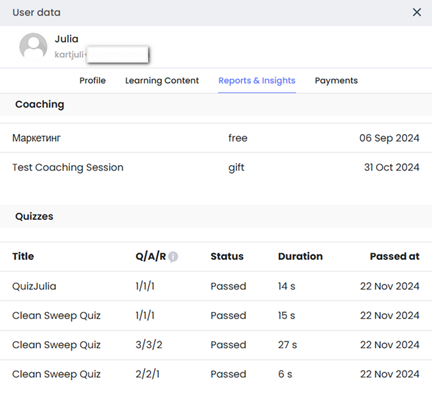Click the Clean Sweep Quiz scoring 3/3/2
The width and height of the screenshot is (432, 395).
[56, 345]
